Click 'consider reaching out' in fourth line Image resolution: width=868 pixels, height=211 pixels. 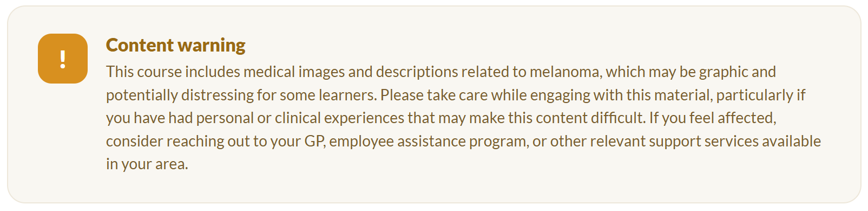(178, 142)
